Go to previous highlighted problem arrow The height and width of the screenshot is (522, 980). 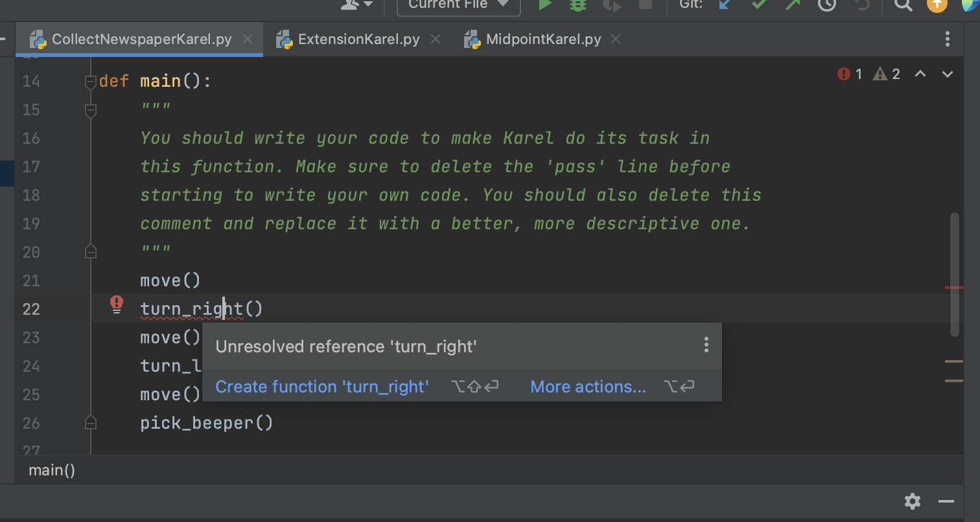[920, 74]
